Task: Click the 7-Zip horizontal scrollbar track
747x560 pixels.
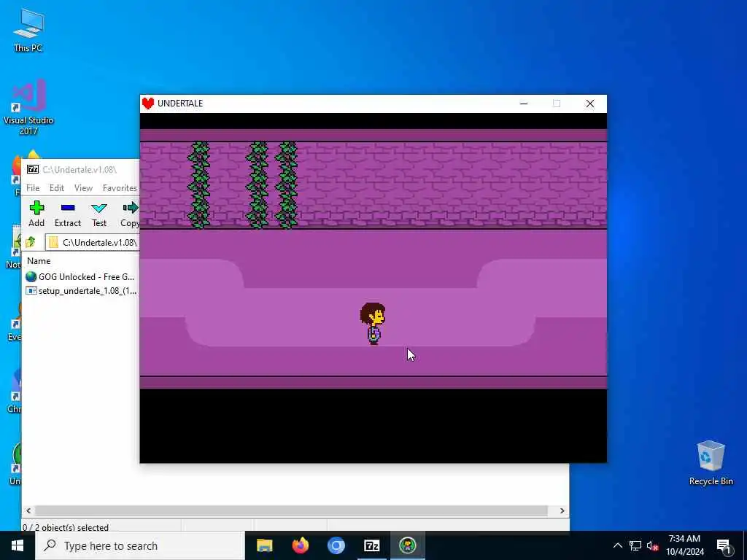Action: (291, 511)
